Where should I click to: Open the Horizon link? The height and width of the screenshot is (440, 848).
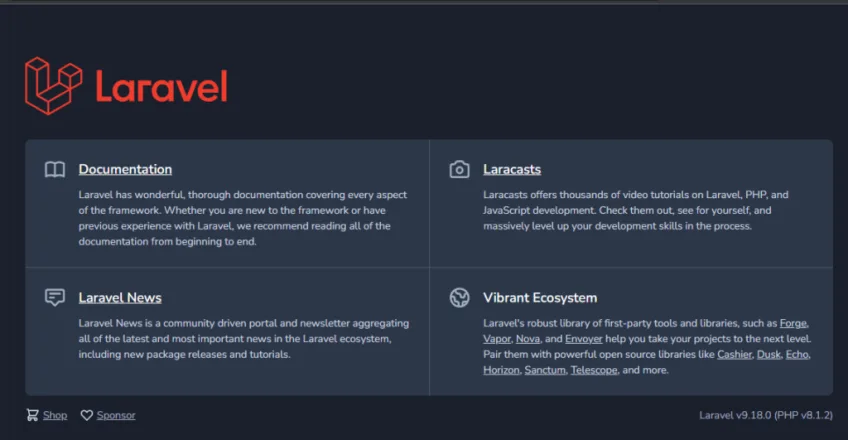pos(501,370)
